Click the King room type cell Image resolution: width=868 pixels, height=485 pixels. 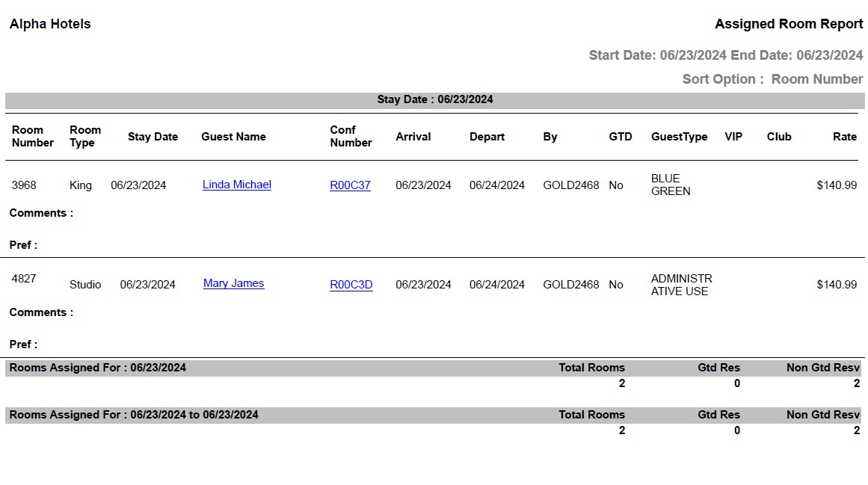[81, 185]
